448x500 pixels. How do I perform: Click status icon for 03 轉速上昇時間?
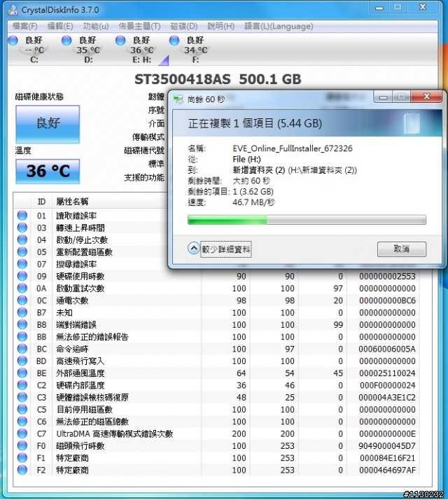click(22, 228)
